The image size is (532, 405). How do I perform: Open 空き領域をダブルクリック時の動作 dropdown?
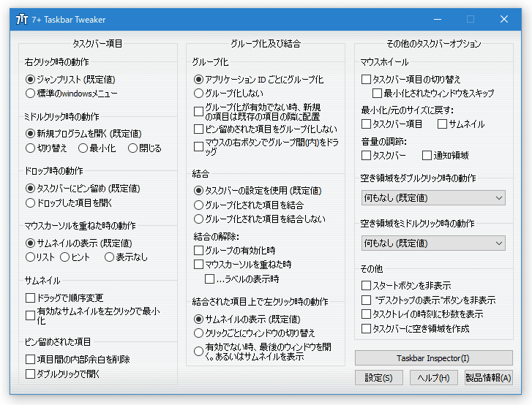point(433,198)
